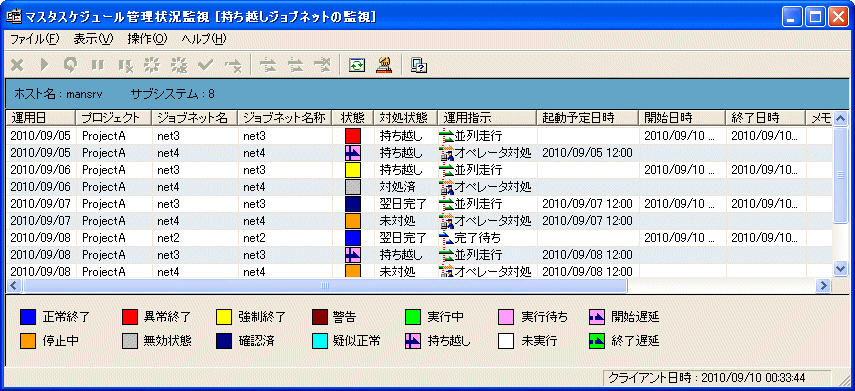Click the greyed-out restart circular arrow icon
The width and height of the screenshot is (855, 391).
click(70, 65)
